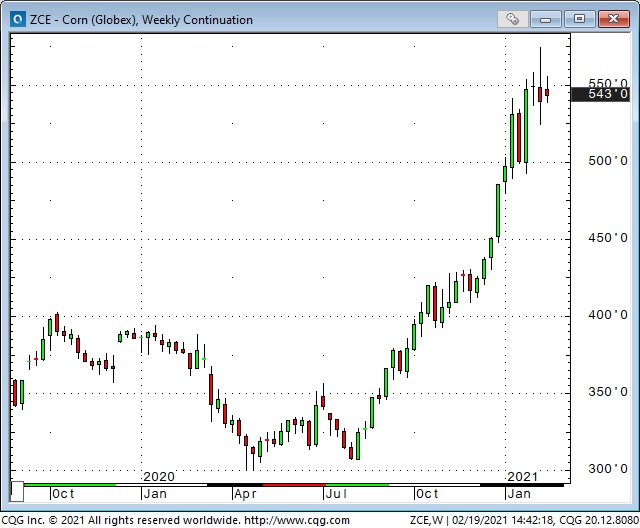Click the link chain icon button
This screenshot has height=528, width=640.
point(513,19)
